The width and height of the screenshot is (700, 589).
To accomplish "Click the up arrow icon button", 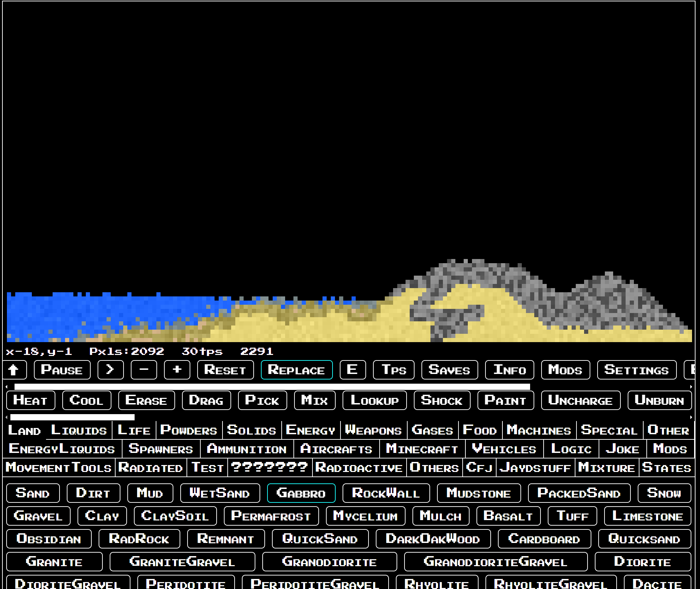I will (14, 370).
